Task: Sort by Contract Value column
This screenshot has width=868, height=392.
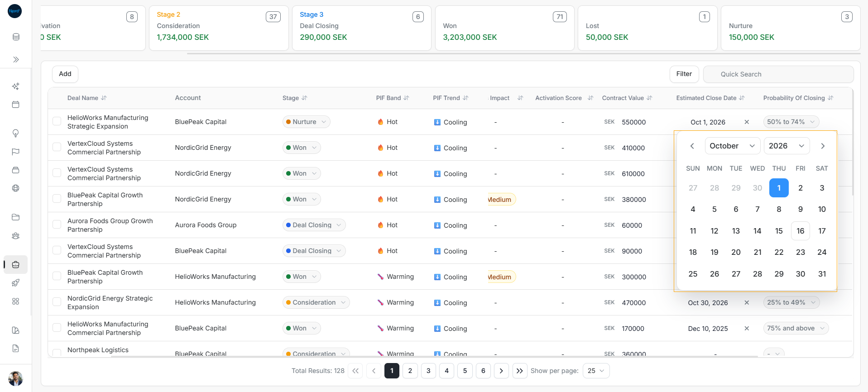Action: (x=649, y=98)
